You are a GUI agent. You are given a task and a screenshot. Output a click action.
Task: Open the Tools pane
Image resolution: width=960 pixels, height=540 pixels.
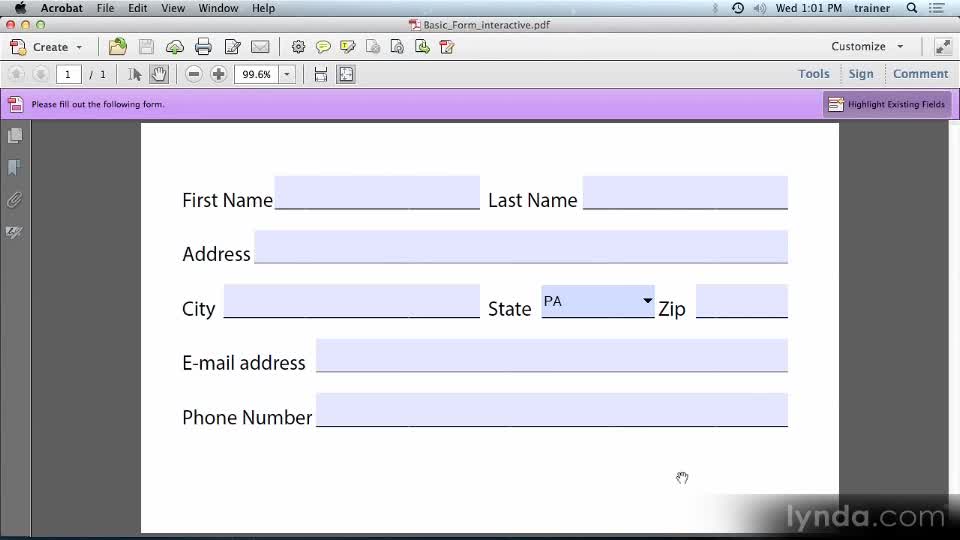click(x=813, y=74)
